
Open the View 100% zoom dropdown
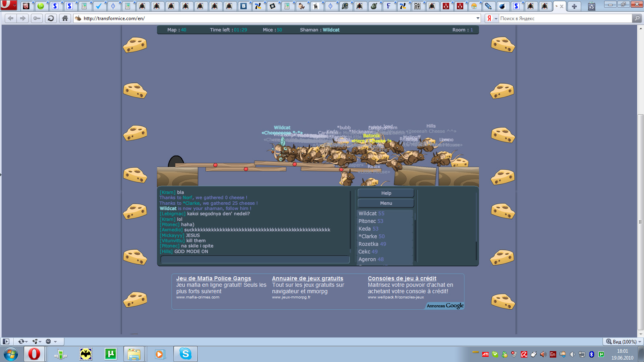tap(623, 341)
